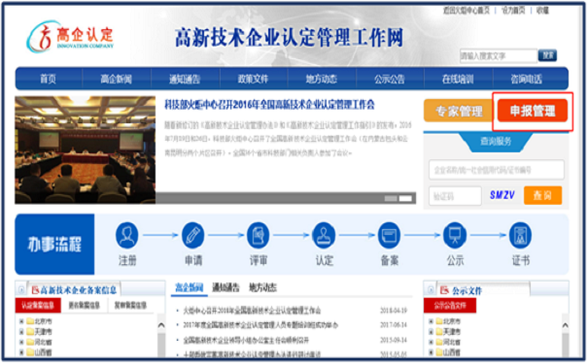Refresh the SMZV captcha image
The width and height of the screenshot is (588, 364).
(x=502, y=195)
